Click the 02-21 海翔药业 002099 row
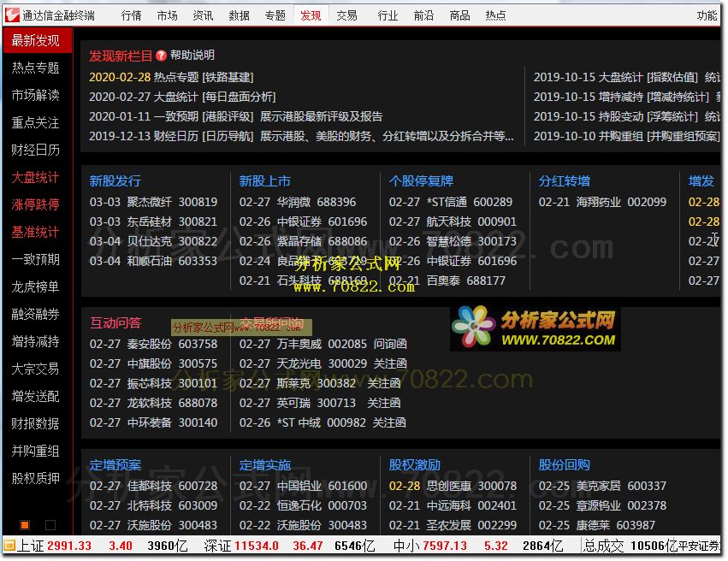 pos(602,203)
